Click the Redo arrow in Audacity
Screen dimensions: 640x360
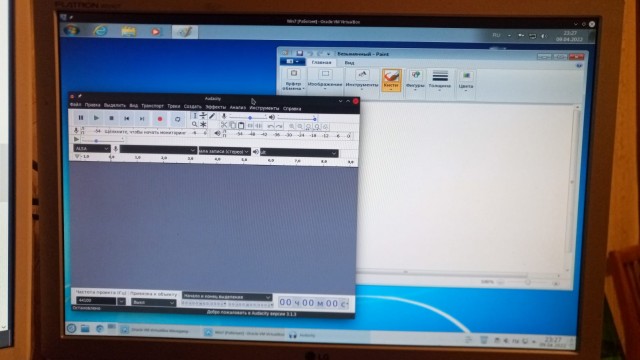point(279,127)
